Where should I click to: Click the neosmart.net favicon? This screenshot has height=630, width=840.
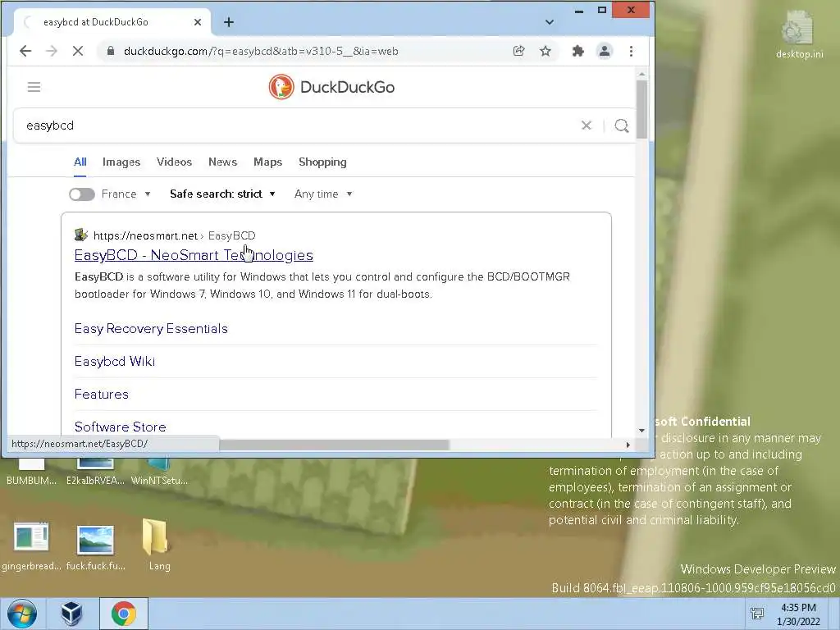(81, 235)
